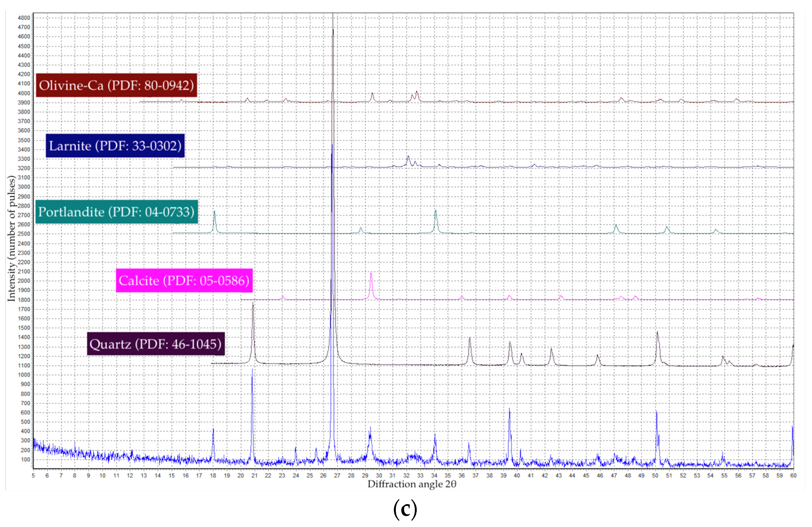Click the 1800 tick on the intensity axis

pyautogui.click(x=24, y=300)
